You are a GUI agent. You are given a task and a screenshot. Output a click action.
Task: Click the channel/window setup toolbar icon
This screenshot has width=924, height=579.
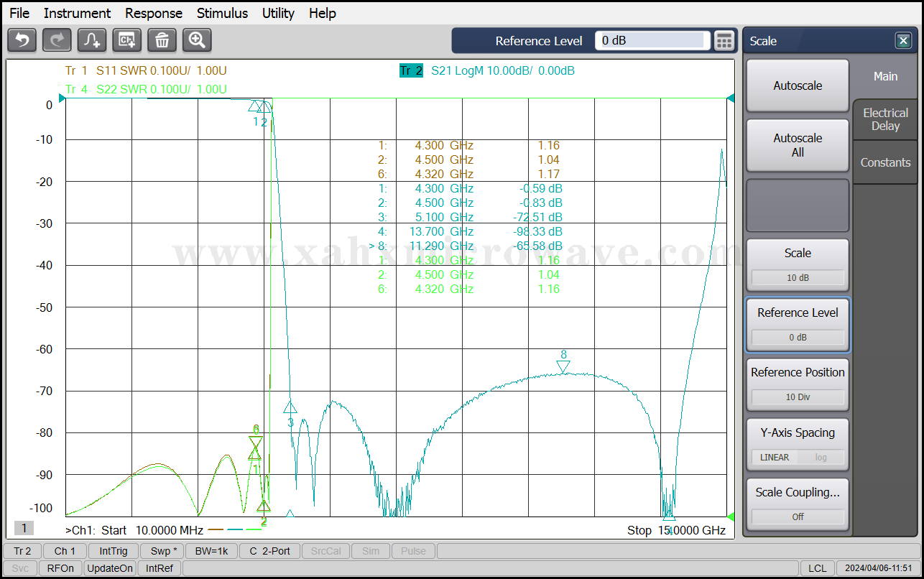[x=127, y=40]
